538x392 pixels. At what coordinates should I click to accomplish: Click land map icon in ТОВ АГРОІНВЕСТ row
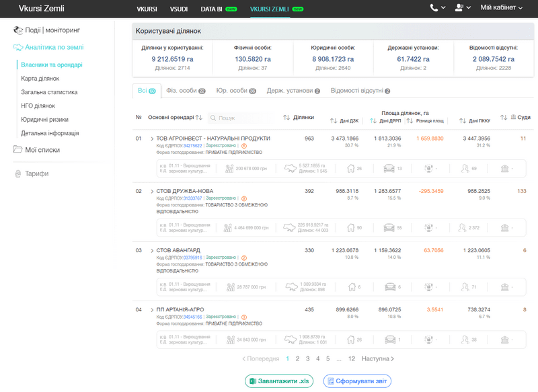(291, 168)
